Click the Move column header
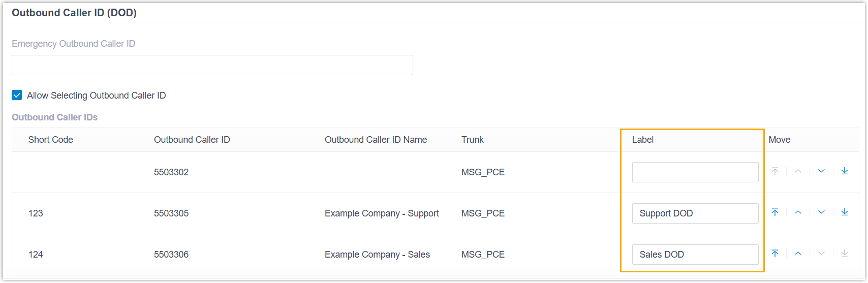Screen dimensions: 868x283 (x=779, y=140)
